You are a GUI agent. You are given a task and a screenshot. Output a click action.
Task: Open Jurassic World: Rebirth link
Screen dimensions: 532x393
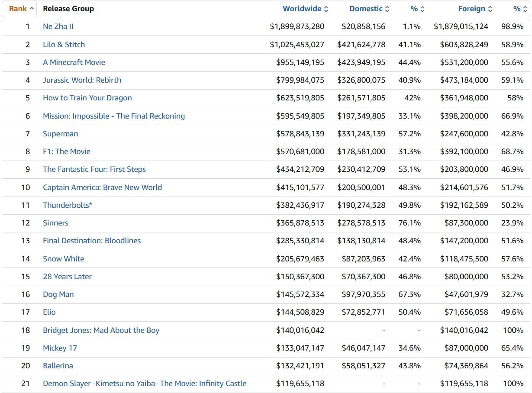point(82,80)
